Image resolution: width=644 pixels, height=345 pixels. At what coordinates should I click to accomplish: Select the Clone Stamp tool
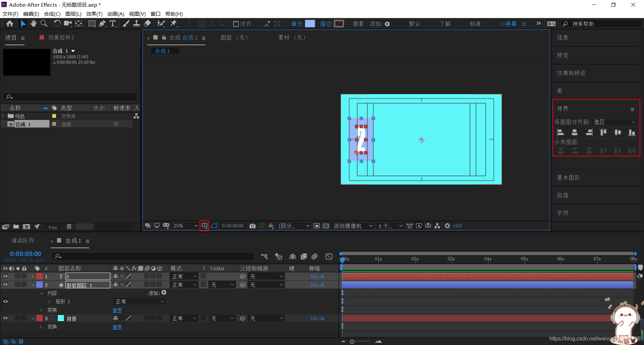pos(137,23)
